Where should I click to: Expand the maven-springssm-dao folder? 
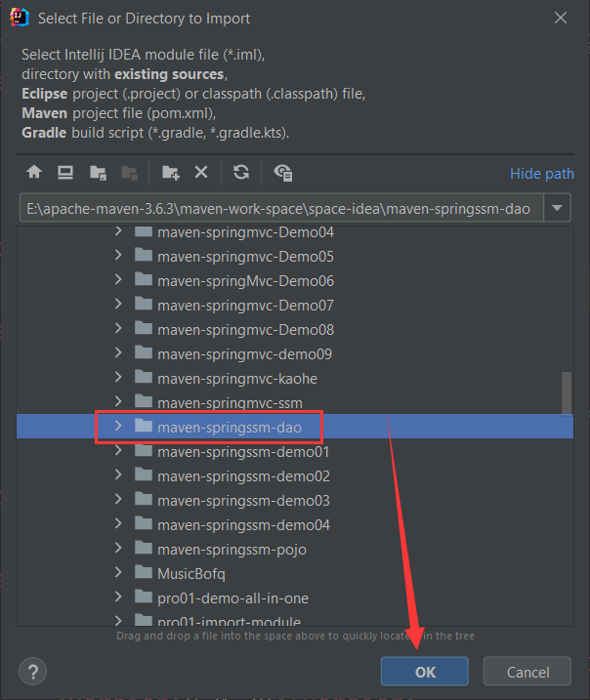click(118, 426)
